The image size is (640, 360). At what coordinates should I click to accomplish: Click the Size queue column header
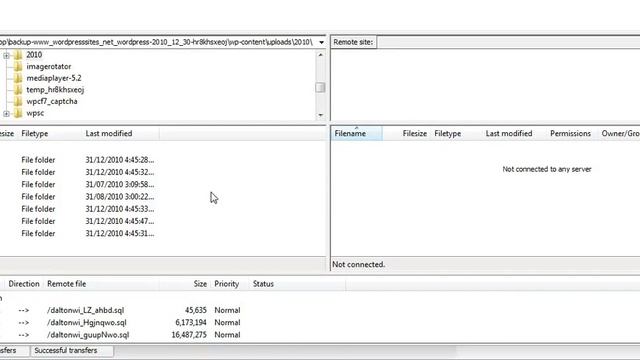point(184,284)
